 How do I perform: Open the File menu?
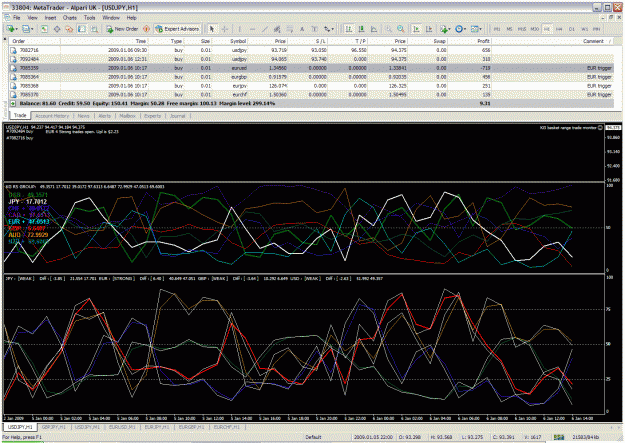coord(17,18)
